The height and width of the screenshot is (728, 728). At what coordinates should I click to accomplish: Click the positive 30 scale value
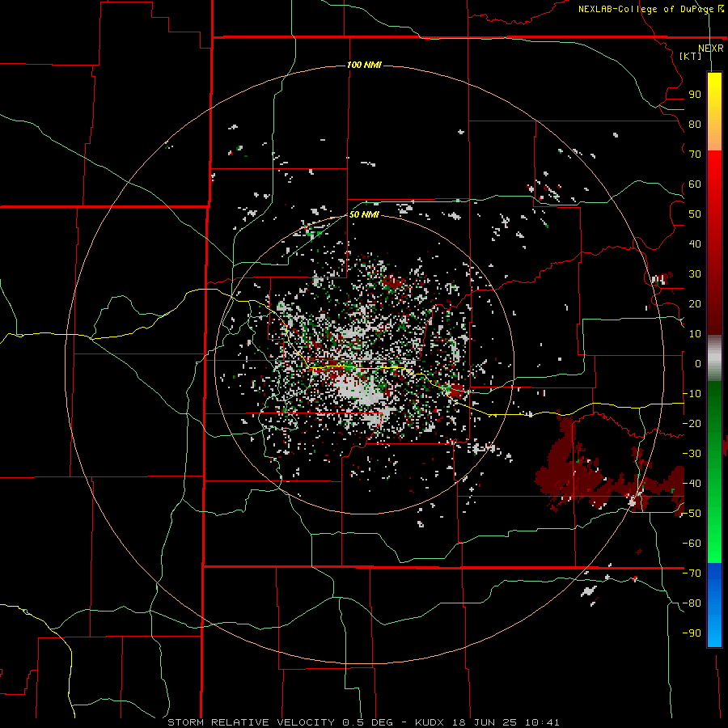point(695,274)
